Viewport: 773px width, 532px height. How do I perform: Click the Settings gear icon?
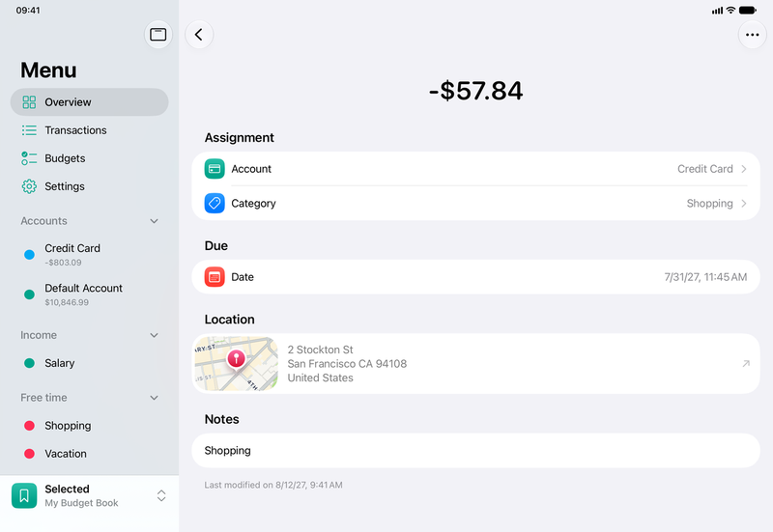point(29,186)
